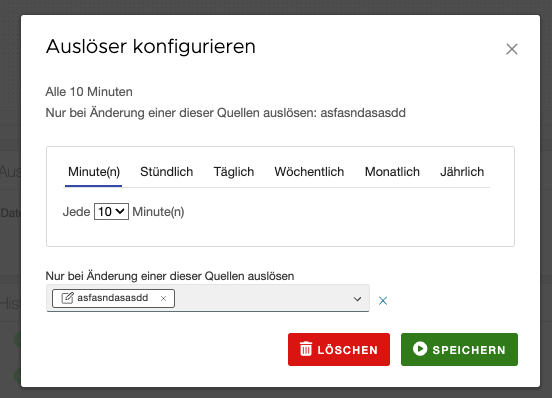Remove the asfasndasasdd source tag

point(163,298)
